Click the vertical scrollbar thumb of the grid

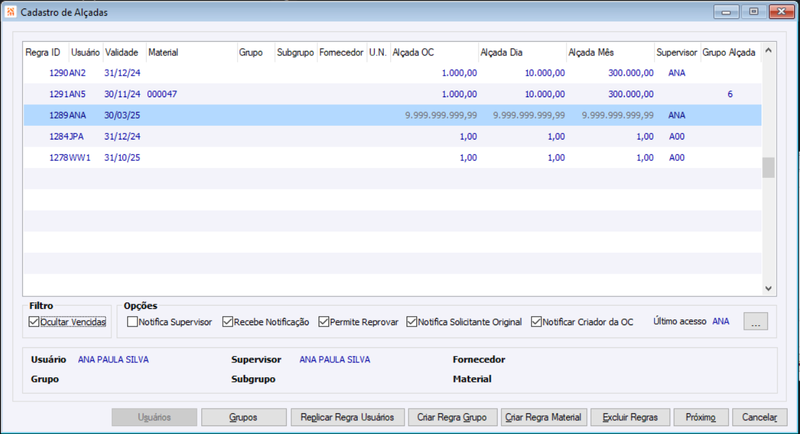point(768,168)
